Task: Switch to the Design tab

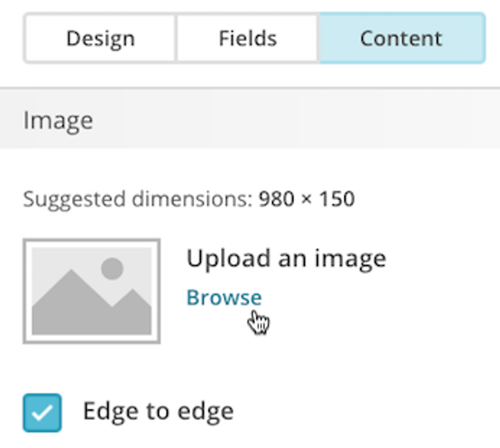Action: (101, 39)
